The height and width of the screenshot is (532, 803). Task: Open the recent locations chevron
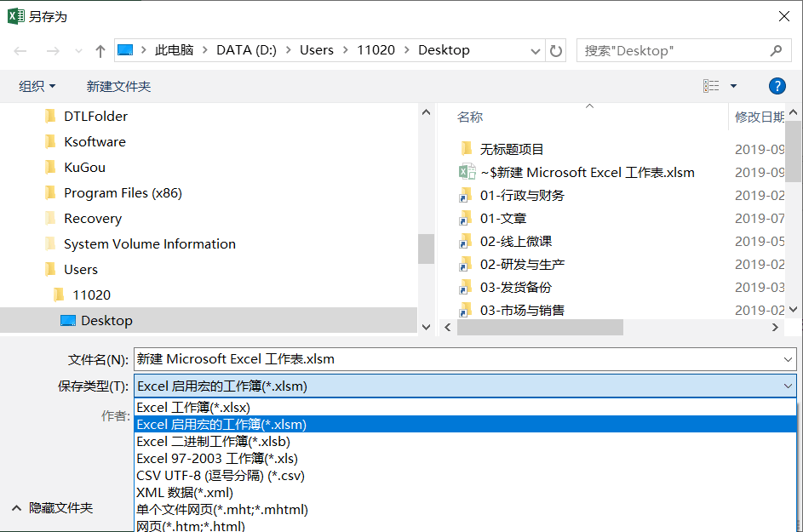(78, 51)
